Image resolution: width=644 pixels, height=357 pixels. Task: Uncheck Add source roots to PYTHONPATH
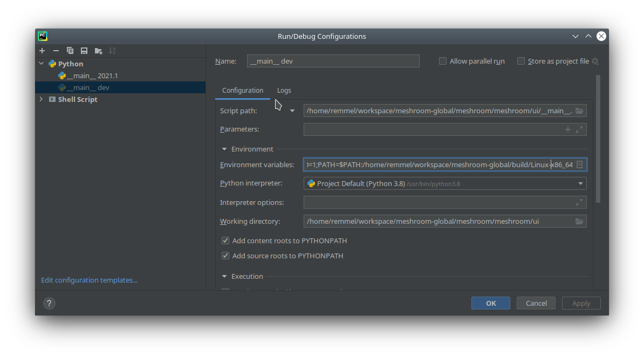point(225,256)
